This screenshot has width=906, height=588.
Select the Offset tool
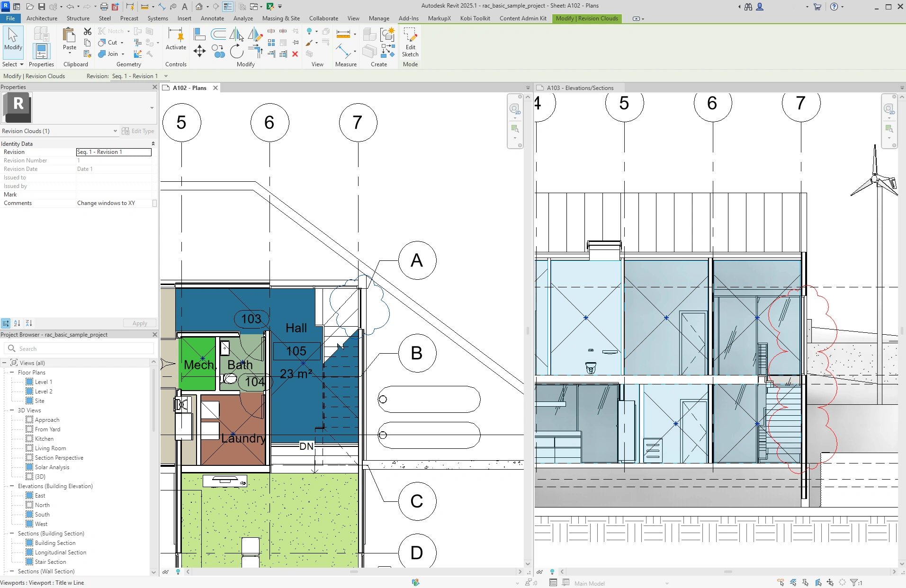point(218,34)
